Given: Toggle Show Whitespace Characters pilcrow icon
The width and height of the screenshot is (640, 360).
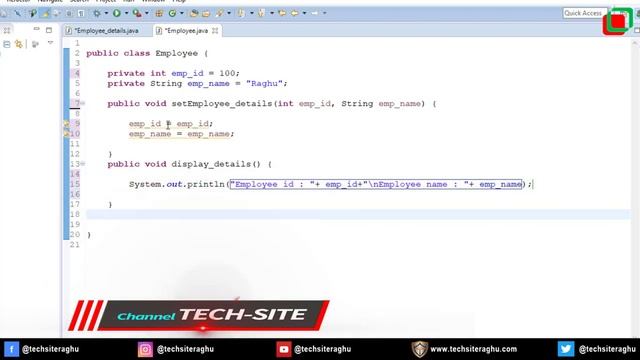Looking at the screenshot, I should coord(81,13).
